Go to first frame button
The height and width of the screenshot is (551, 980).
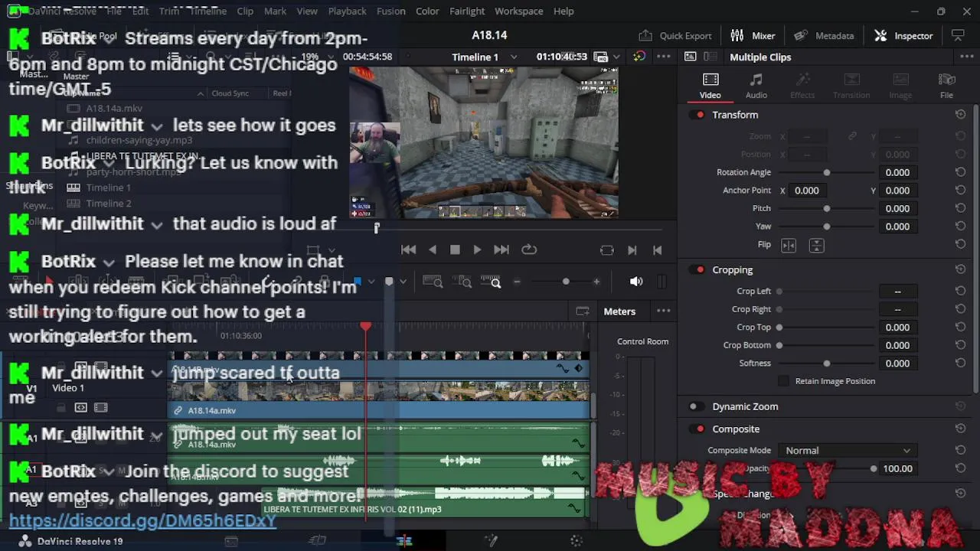408,249
